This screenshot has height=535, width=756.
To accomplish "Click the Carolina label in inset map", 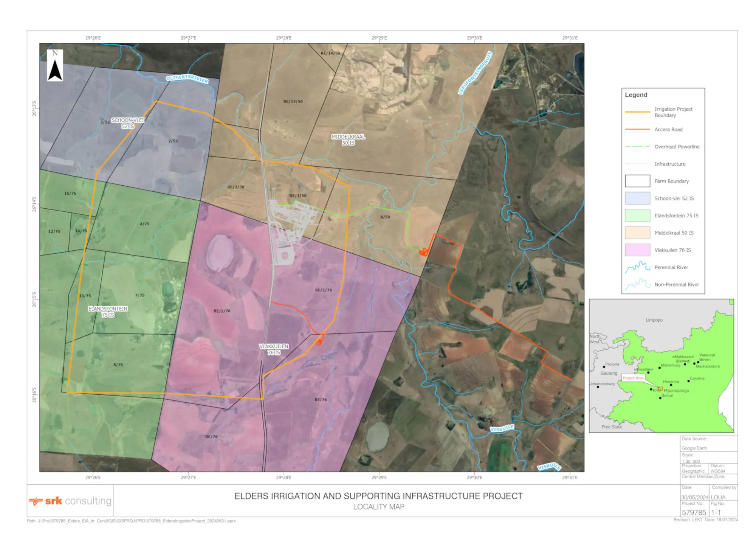I will (x=697, y=378).
